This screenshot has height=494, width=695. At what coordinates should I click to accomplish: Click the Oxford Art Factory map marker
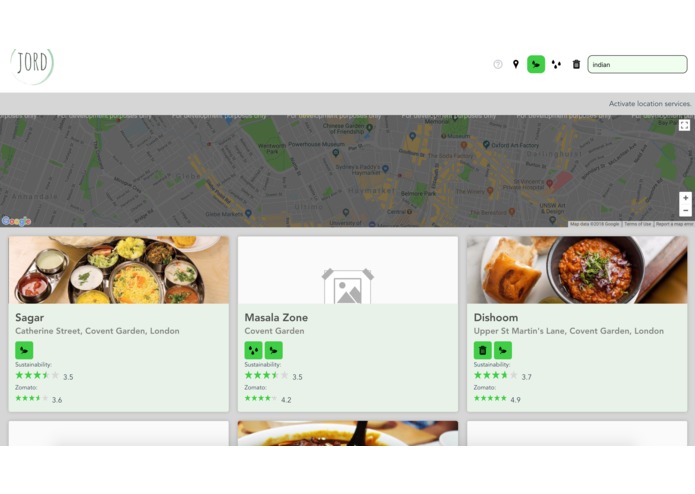[x=486, y=144]
